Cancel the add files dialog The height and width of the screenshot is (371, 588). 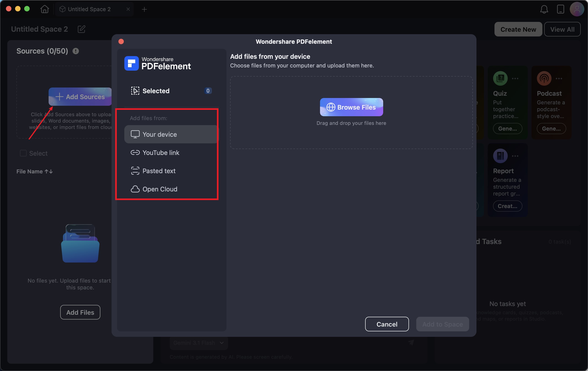387,324
